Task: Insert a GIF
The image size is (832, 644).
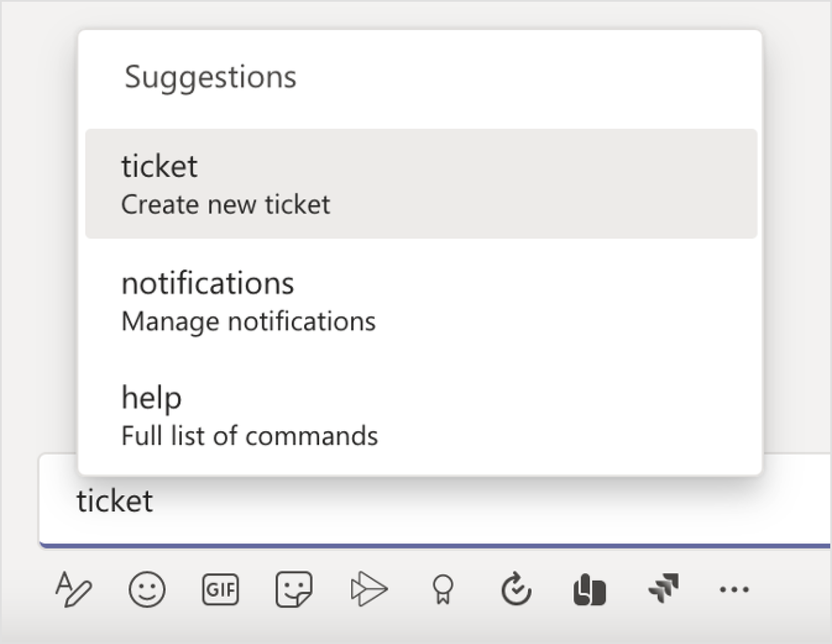Action: 222,590
